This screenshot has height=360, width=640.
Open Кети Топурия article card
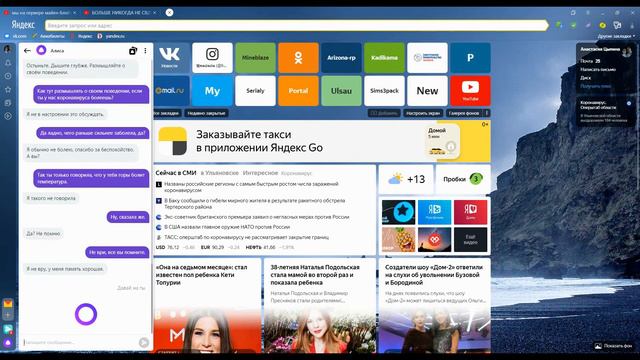tap(207, 305)
